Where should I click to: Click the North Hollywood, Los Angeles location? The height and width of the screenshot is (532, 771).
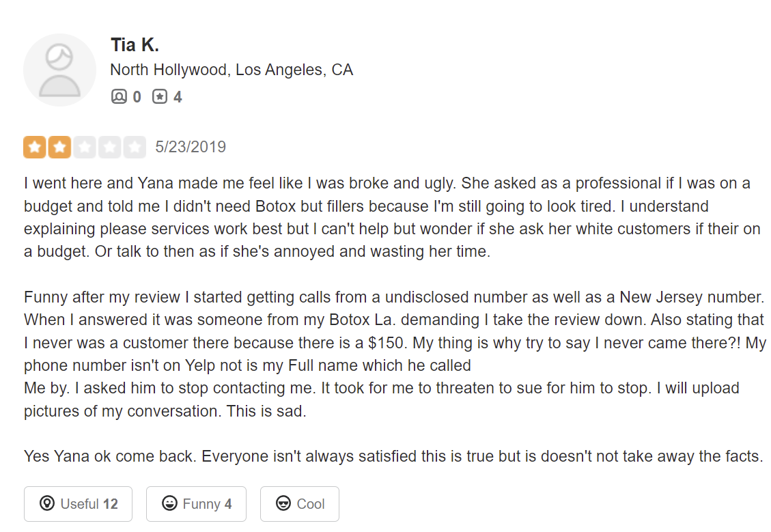coord(232,70)
